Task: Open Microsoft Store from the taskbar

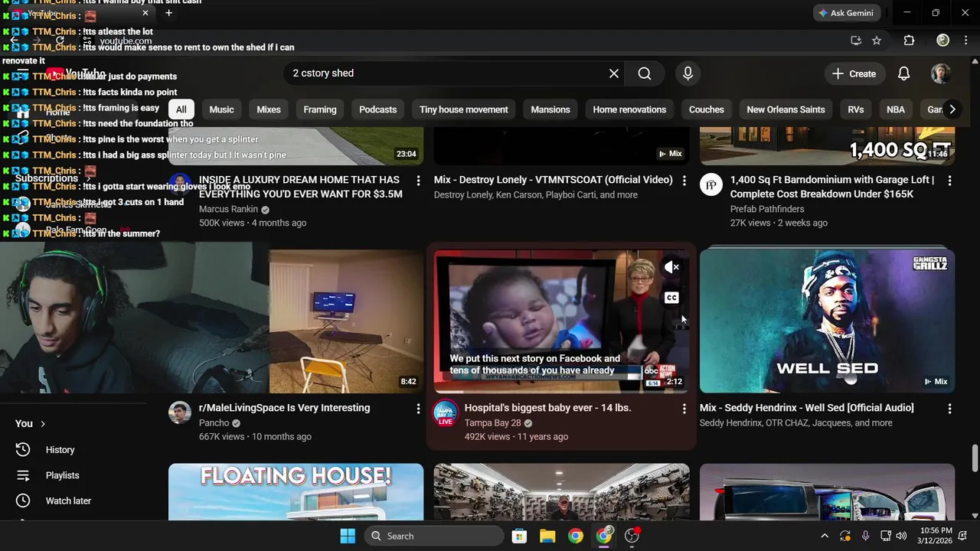Action: point(519,536)
